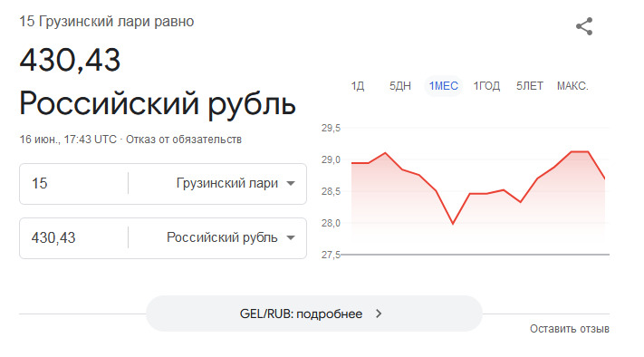Open the Российский рубль currency dropdown arrow
The width and height of the screenshot is (644, 357).
[x=291, y=237]
